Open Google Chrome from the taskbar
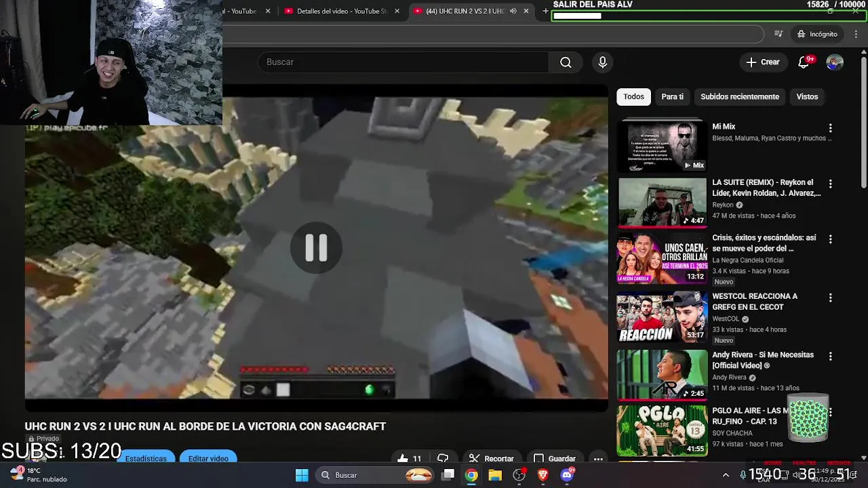Viewport: 868px width, 488px height. (x=471, y=475)
